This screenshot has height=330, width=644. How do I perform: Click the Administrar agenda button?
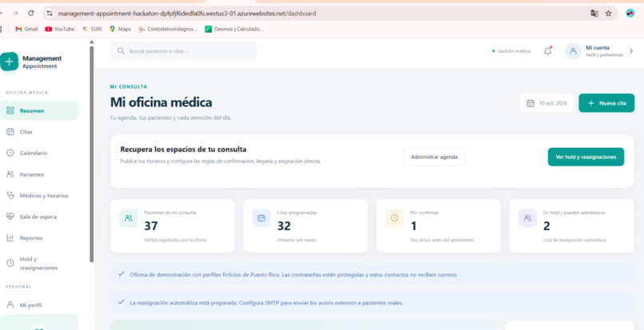434,157
